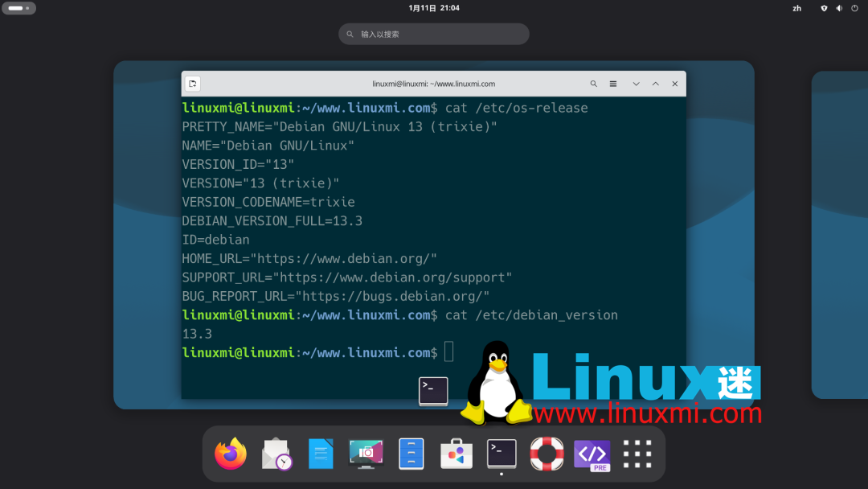Open the terminal hamburger menu

pyautogui.click(x=613, y=83)
